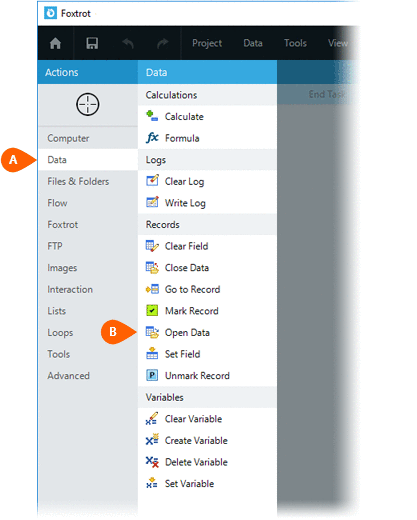
Task: Click the Set Variable action label
Action: [x=189, y=484]
